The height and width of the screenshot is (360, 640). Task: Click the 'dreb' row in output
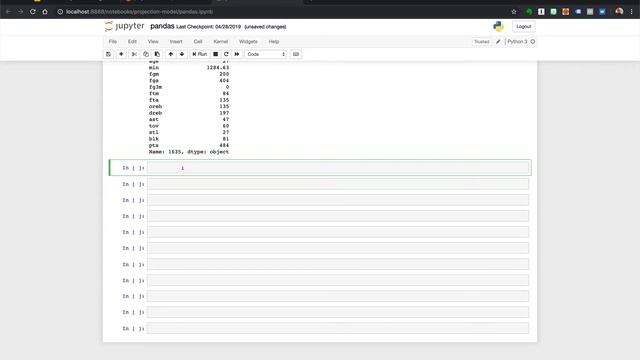click(x=189, y=113)
